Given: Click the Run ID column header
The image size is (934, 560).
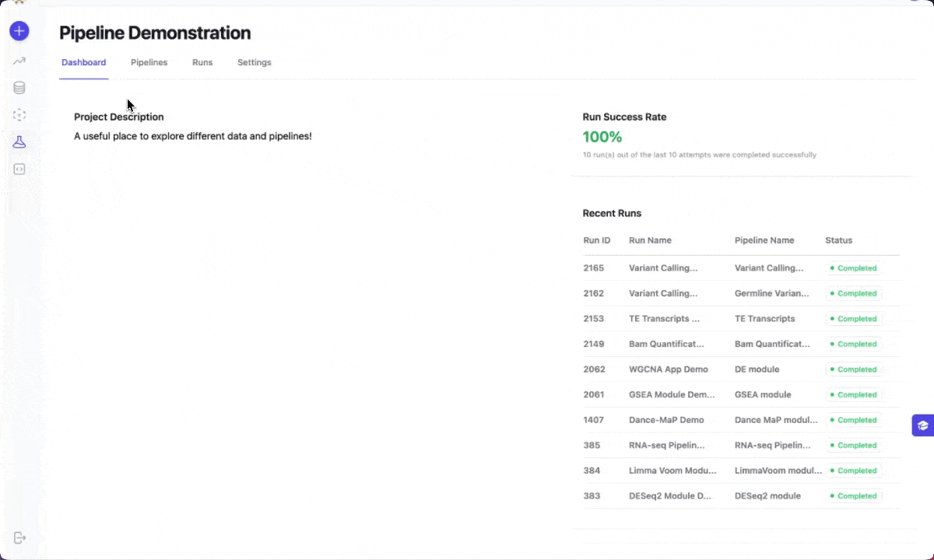Looking at the screenshot, I should coord(596,240).
